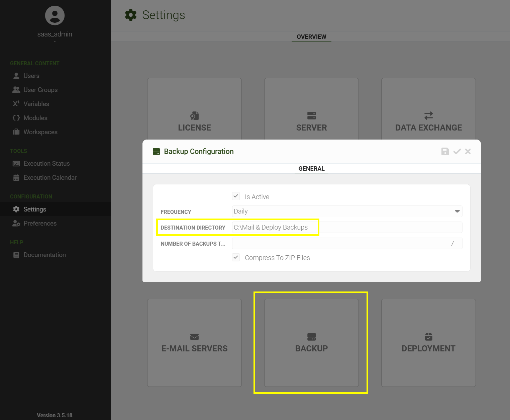Close the Backup Configuration dialog with X

(x=468, y=152)
